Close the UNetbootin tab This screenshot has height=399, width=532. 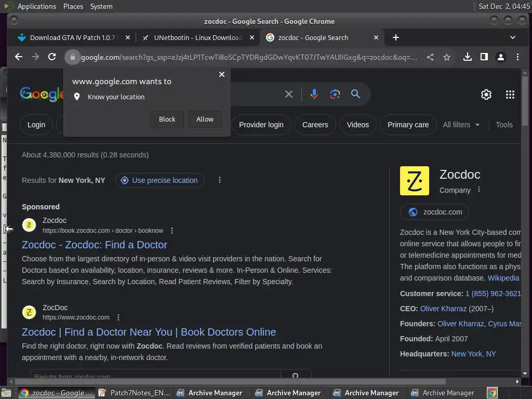click(252, 37)
